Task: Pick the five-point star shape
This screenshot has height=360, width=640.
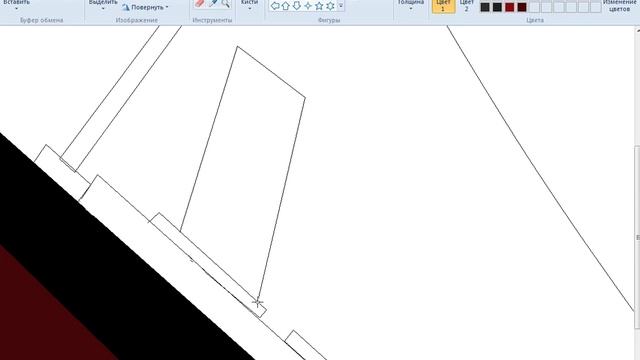Action: [x=319, y=6]
